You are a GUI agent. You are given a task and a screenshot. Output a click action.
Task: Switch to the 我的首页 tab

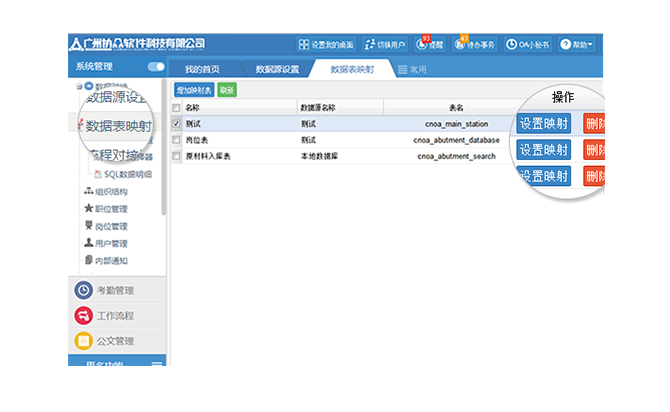(x=202, y=69)
